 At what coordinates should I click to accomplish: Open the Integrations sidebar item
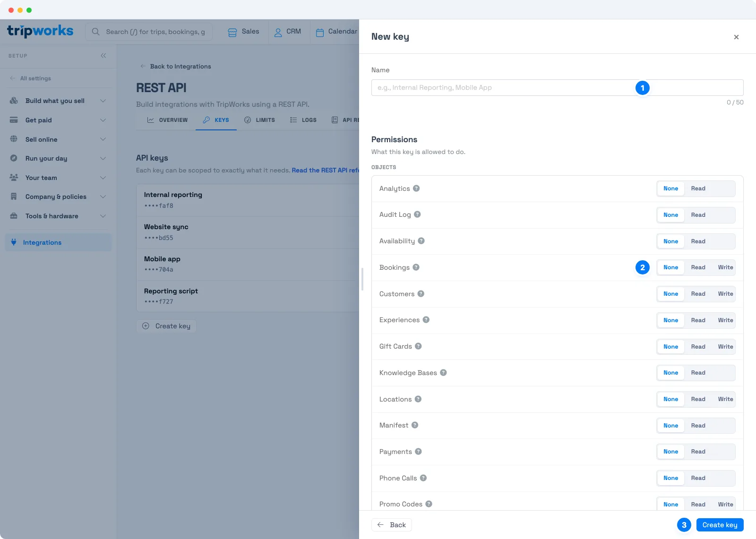(x=58, y=242)
